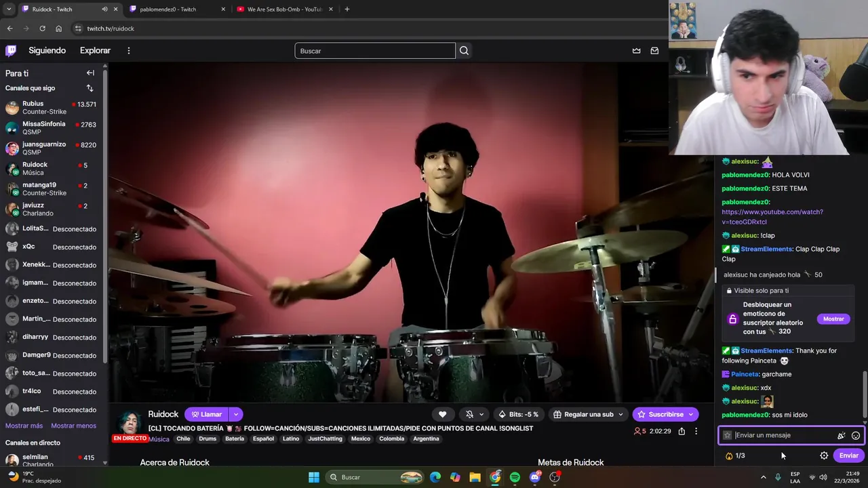Open stream three-dot options menu
The height and width of the screenshot is (488, 868).
(696, 431)
